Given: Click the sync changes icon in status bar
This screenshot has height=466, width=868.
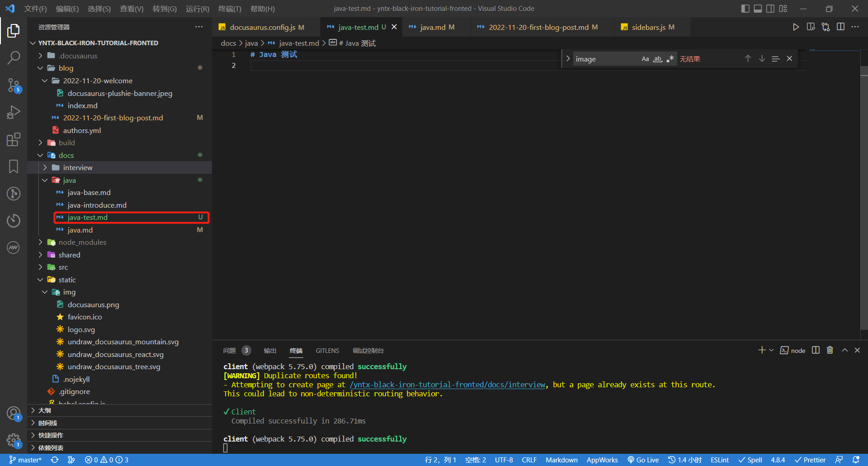Looking at the screenshot, I should pyautogui.click(x=55, y=460).
